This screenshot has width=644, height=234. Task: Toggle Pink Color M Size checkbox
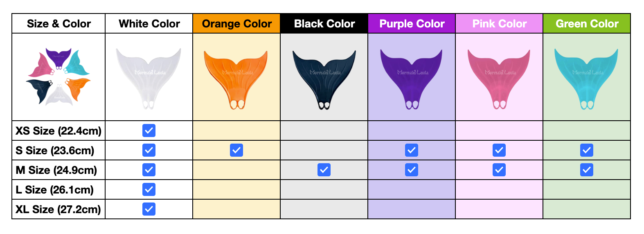499,170
